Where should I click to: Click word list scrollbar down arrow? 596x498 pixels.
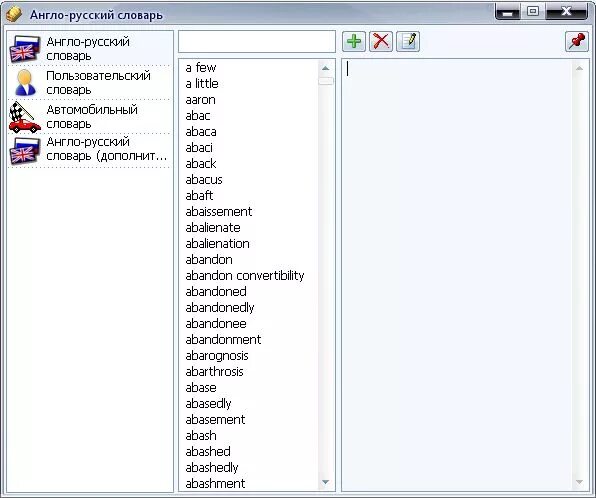click(326, 482)
